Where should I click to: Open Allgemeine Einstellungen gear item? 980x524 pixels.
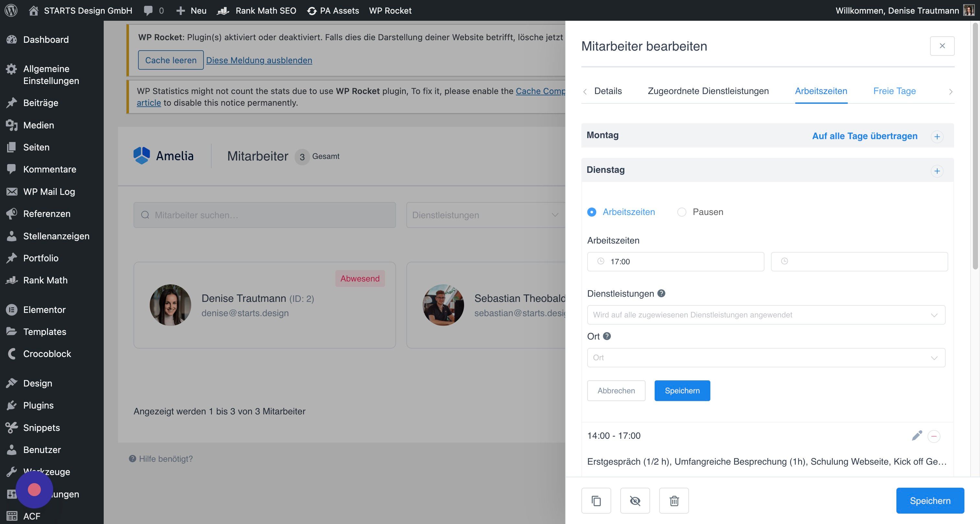pos(51,75)
